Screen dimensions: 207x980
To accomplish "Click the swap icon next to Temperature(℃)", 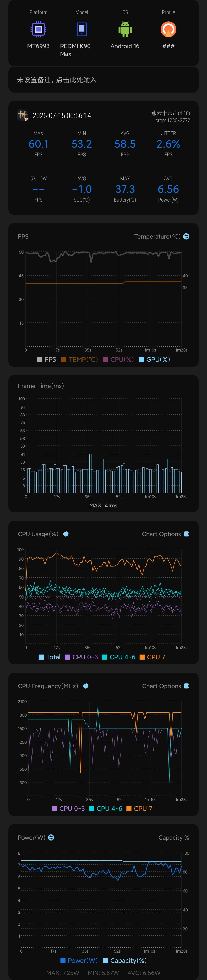I will tap(186, 236).
